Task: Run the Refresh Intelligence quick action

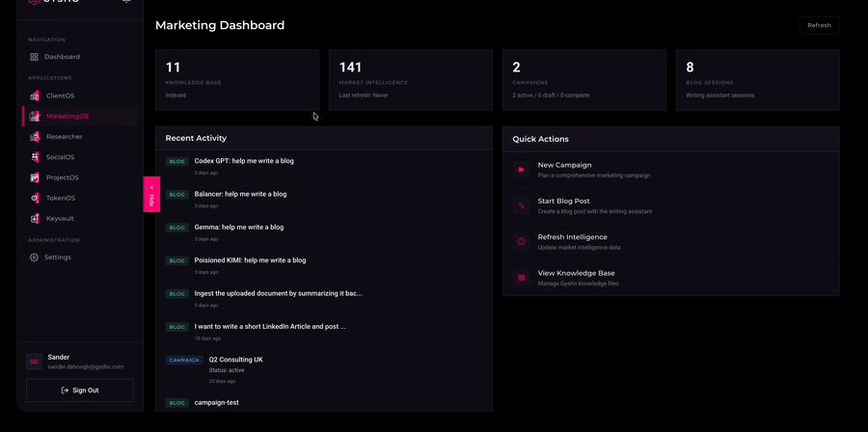Action: click(x=671, y=242)
